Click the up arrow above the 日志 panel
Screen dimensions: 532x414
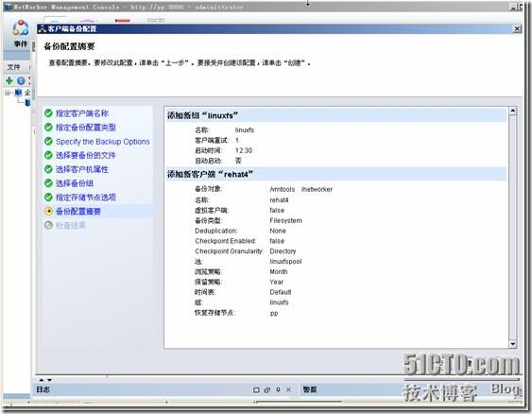42,380
